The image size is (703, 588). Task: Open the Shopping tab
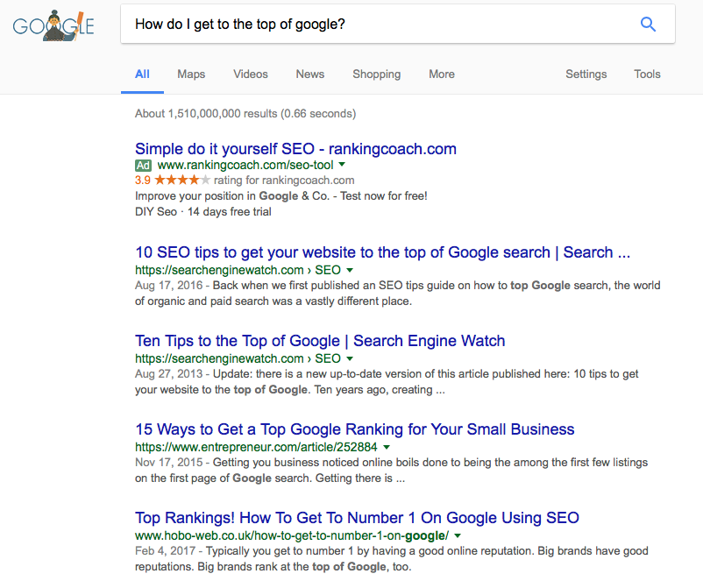click(377, 74)
